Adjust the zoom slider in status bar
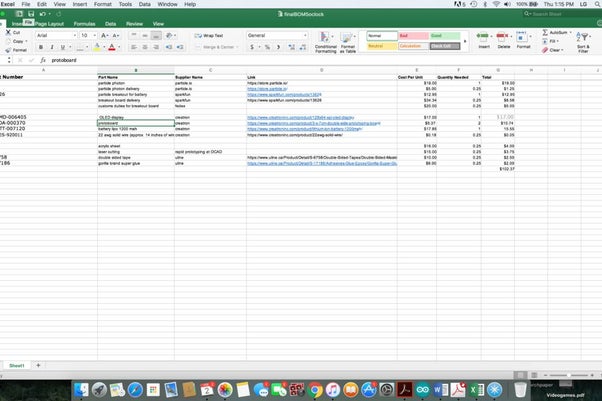This screenshot has width=602, height=401. tap(568, 375)
